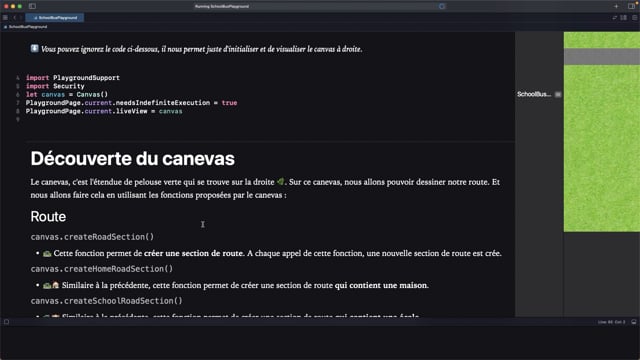This screenshot has height=360, width=640.
Task: Toggle the bottom-right debug area panel icon
Action: pyautogui.click(x=633, y=322)
